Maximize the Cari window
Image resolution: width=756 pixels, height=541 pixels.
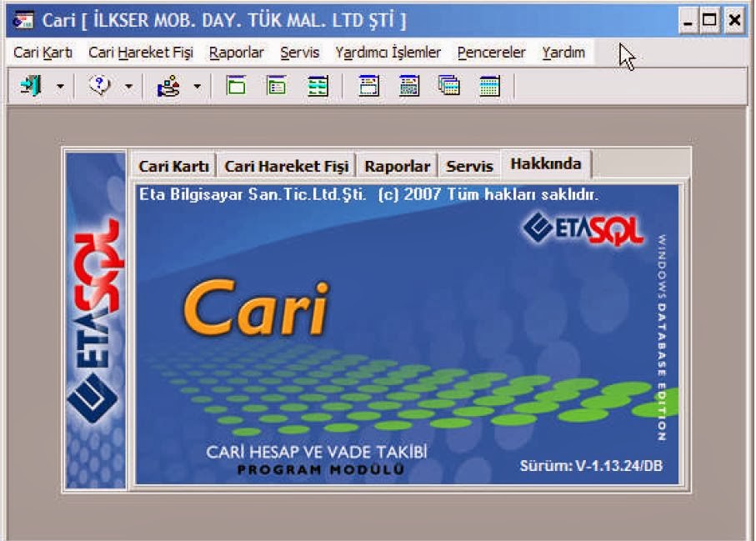709,20
